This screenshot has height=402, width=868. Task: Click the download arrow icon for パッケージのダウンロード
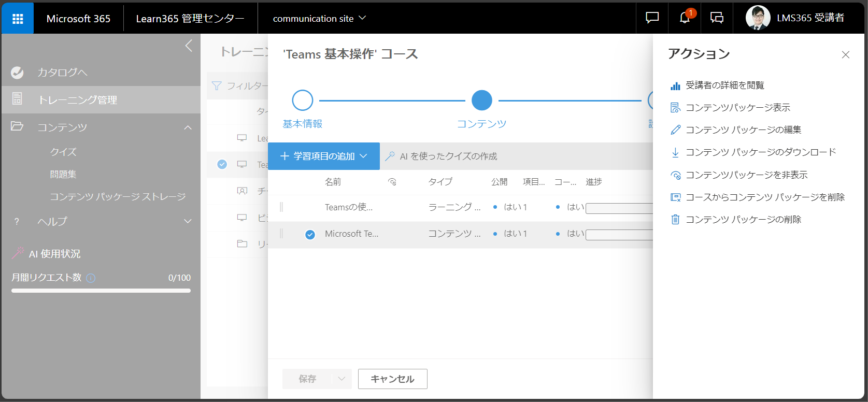pyautogui.click(x=675, y=152)
